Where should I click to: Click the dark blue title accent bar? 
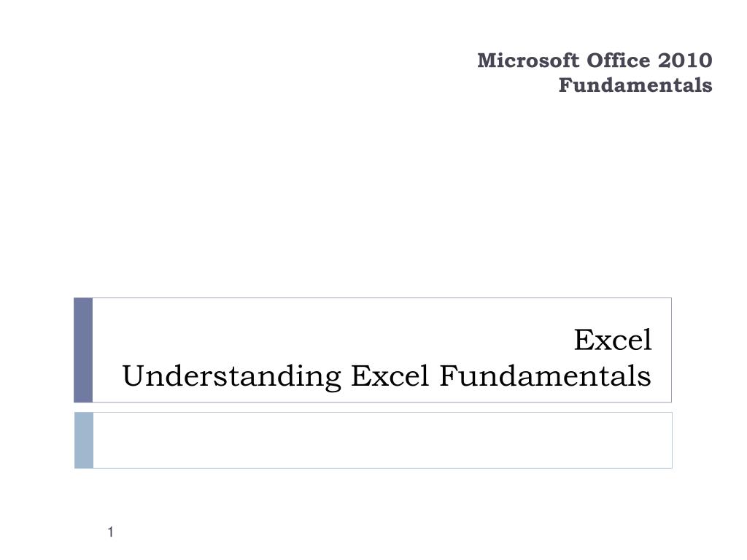83,350
